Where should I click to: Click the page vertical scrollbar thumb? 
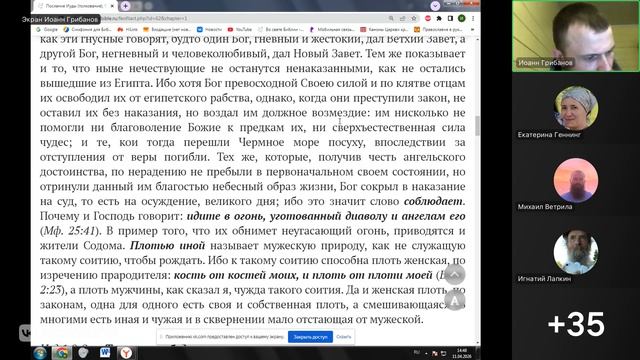pos(477,126)
